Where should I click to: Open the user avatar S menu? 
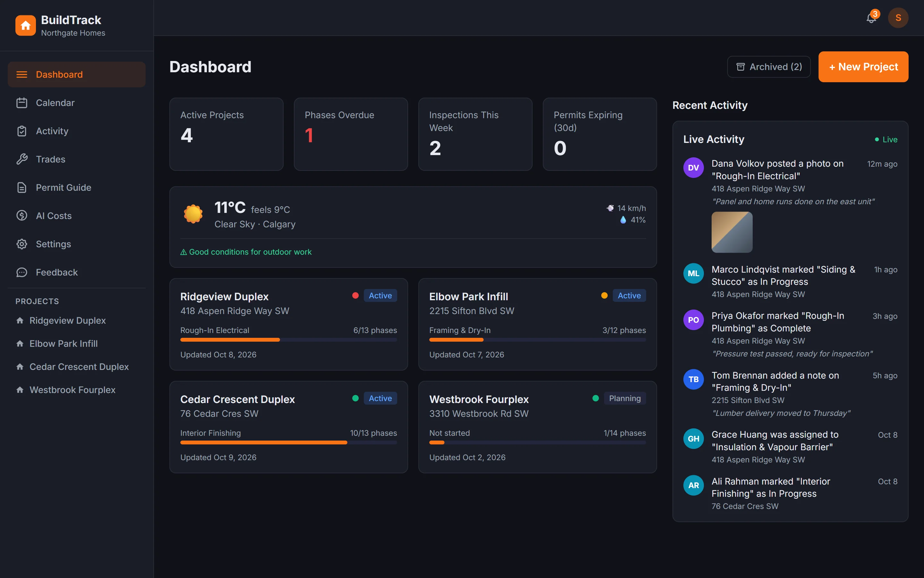pos(898,18)
